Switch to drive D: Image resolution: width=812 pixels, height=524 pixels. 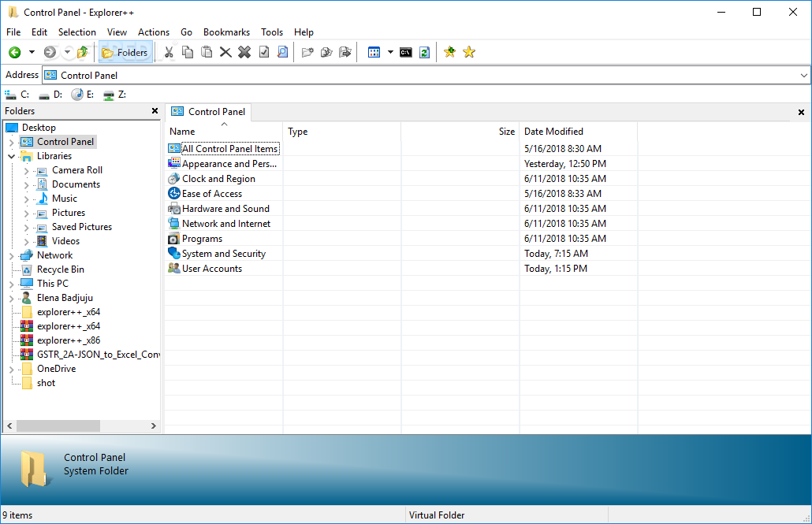click(x=50, y=95)
